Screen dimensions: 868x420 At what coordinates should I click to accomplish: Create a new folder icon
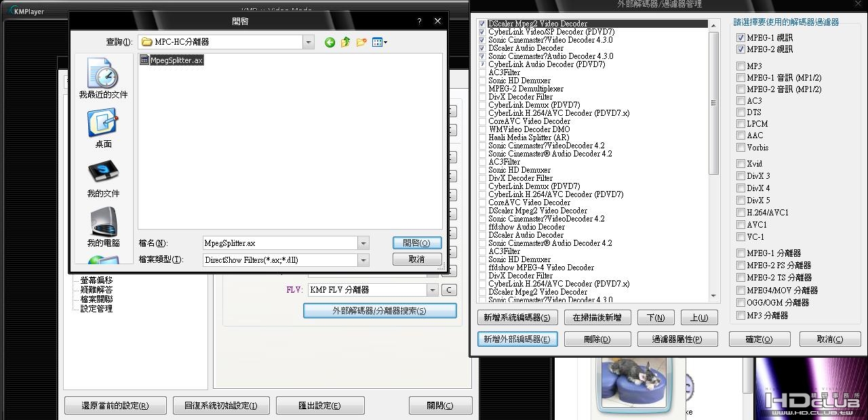click(x=361, y=42)
